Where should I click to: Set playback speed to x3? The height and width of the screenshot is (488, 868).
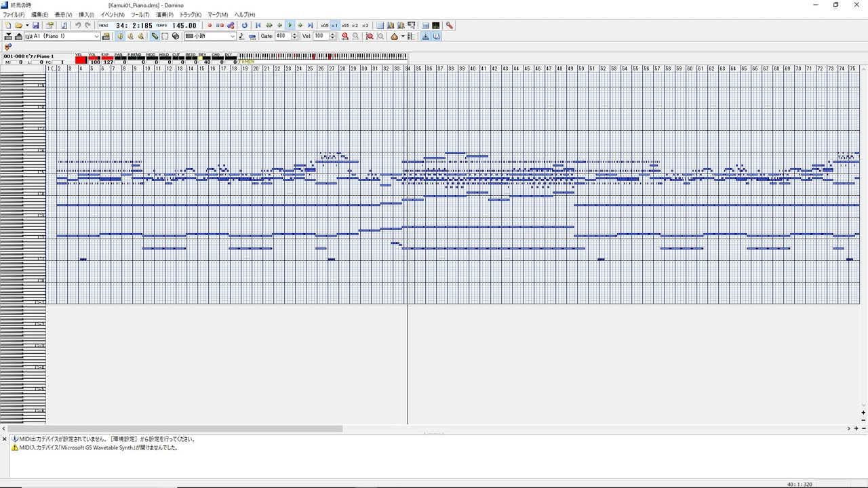click(365, 25)
